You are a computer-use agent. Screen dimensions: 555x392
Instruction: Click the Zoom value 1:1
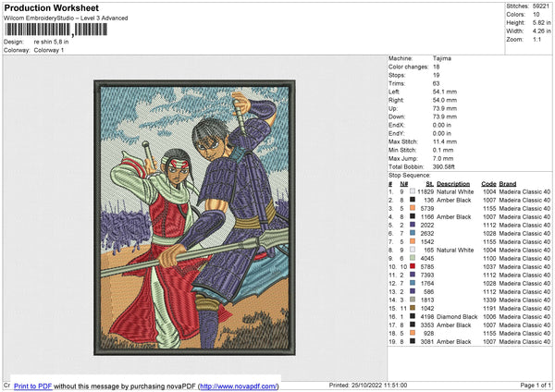point(536,39)
